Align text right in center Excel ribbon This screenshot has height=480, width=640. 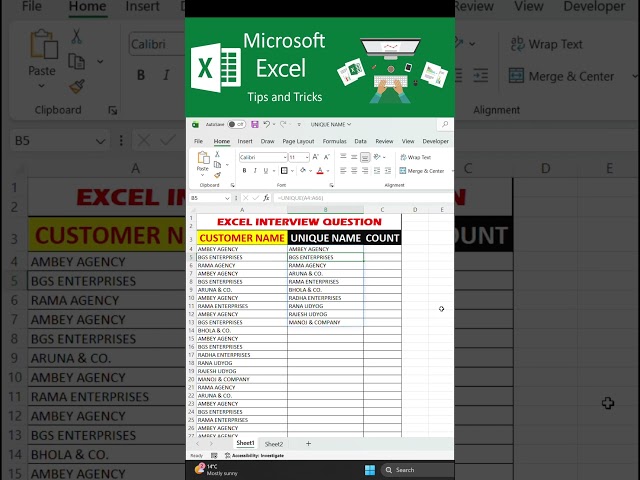pos(365,171)
